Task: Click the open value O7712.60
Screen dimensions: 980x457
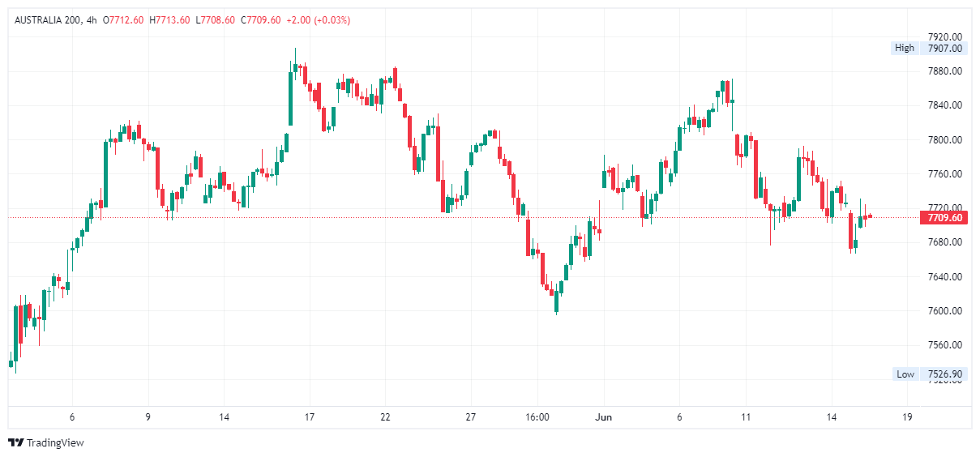Action: click(123, 20)
